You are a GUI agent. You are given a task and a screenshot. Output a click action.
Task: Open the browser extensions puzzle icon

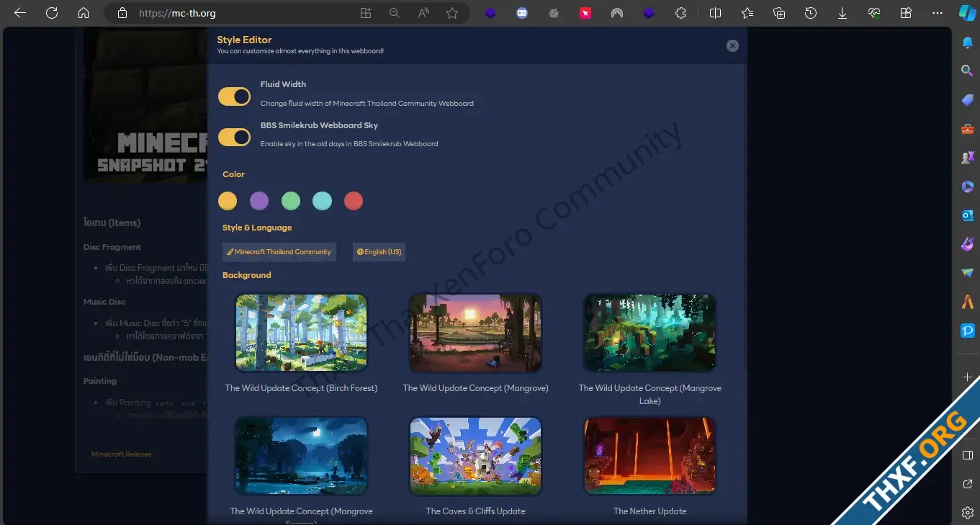(680, 13)
